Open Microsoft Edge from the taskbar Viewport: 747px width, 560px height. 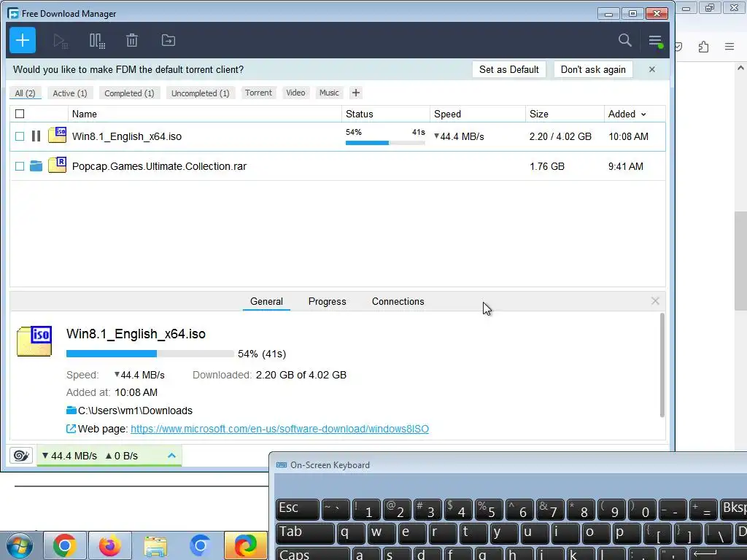(245, 545)
